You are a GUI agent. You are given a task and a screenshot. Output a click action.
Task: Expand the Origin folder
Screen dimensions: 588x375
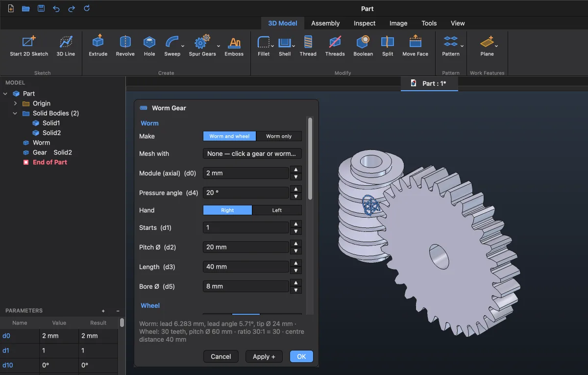tap(15, 103)
